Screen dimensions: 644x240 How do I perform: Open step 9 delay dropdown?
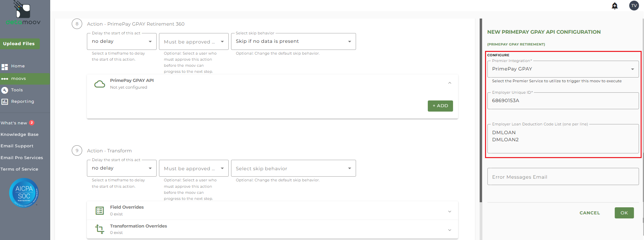click(122, 168)
